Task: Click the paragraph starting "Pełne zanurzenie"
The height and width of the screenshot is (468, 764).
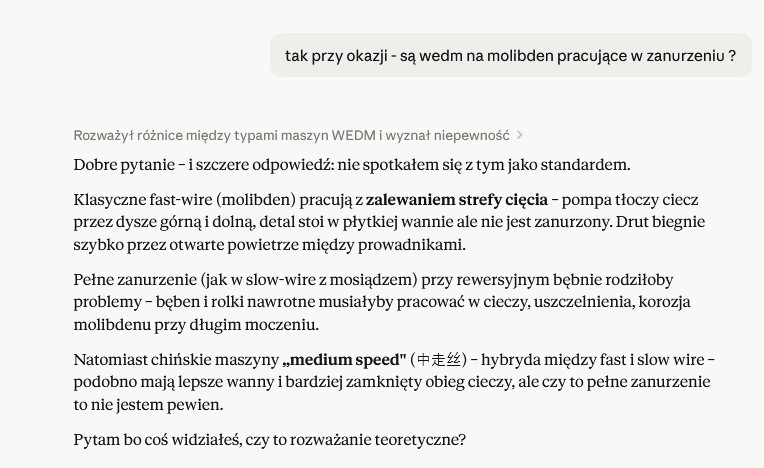Action: pyautogui.click(x=382, y=302)
